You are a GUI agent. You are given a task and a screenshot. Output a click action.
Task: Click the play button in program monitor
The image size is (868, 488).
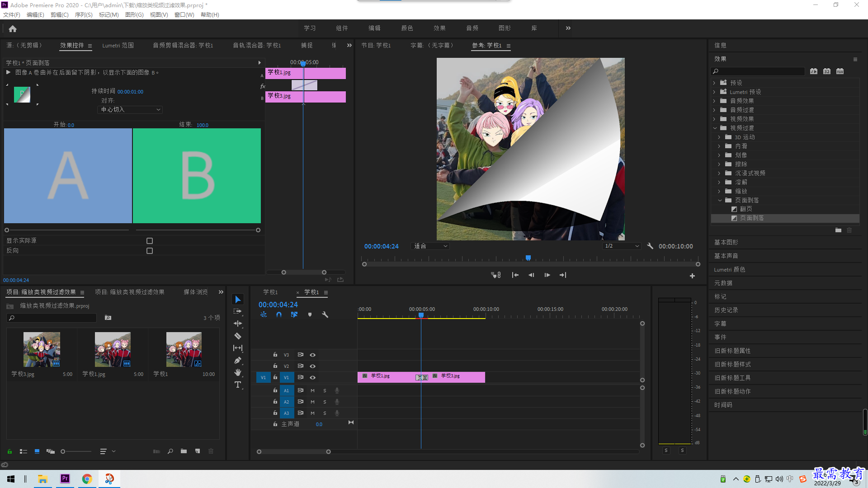[x=547, y=275]
